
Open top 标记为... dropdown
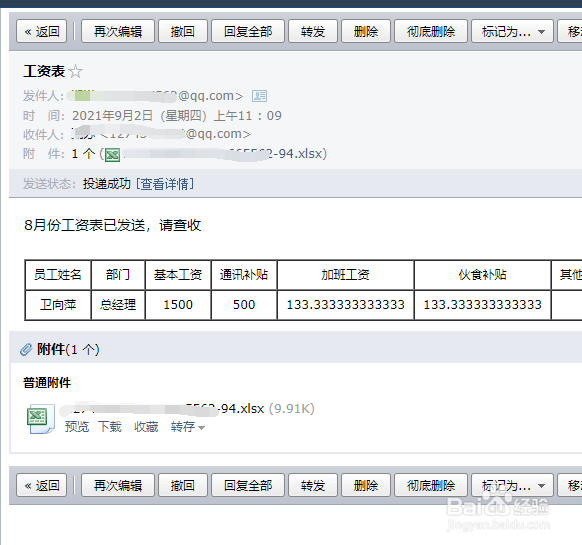pyautogui.click(x=512, y=32)
